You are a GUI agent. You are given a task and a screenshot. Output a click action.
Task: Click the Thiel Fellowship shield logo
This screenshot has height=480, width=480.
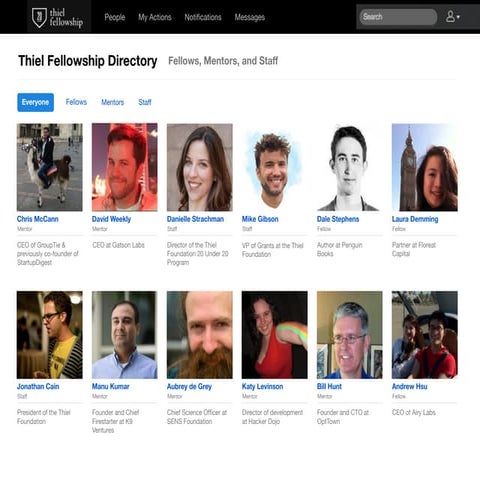tap(39, 17)
